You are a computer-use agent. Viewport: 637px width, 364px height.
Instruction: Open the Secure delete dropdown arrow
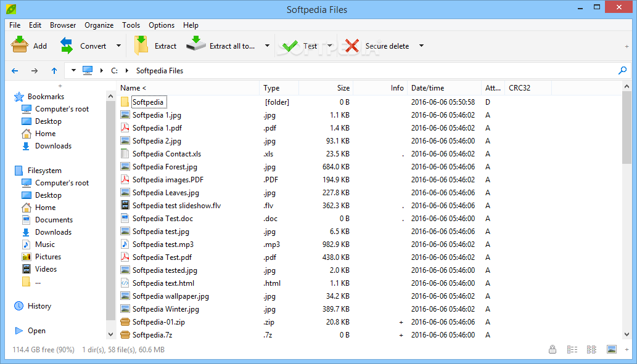pyautogui.click(x=421, y=46)
